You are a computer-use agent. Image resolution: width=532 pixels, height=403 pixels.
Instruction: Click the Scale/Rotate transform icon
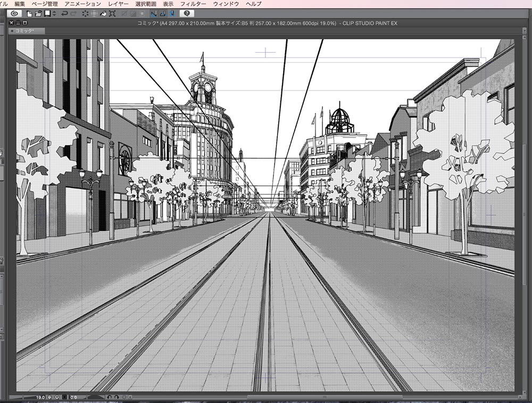[x=112, y=13]
